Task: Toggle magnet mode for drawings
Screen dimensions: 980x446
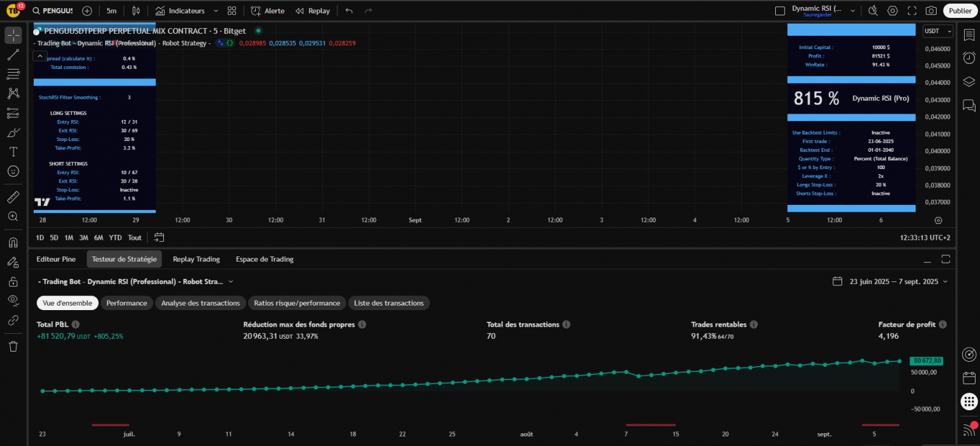Action: tap(13, 242)
